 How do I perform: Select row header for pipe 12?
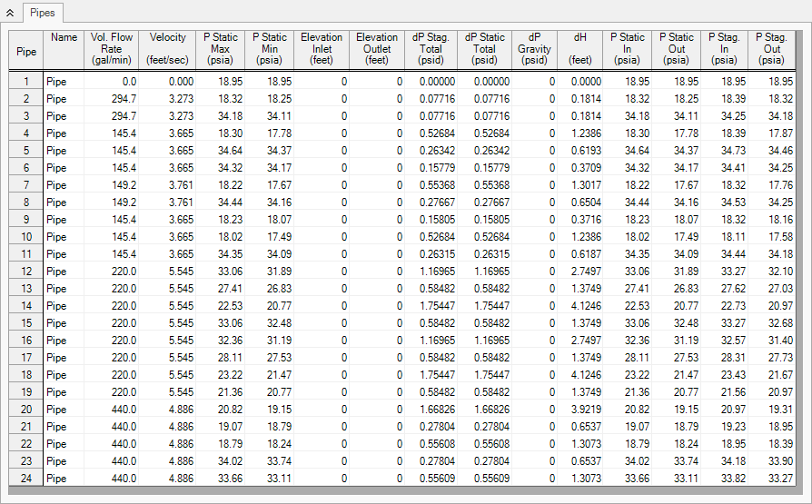26,272
